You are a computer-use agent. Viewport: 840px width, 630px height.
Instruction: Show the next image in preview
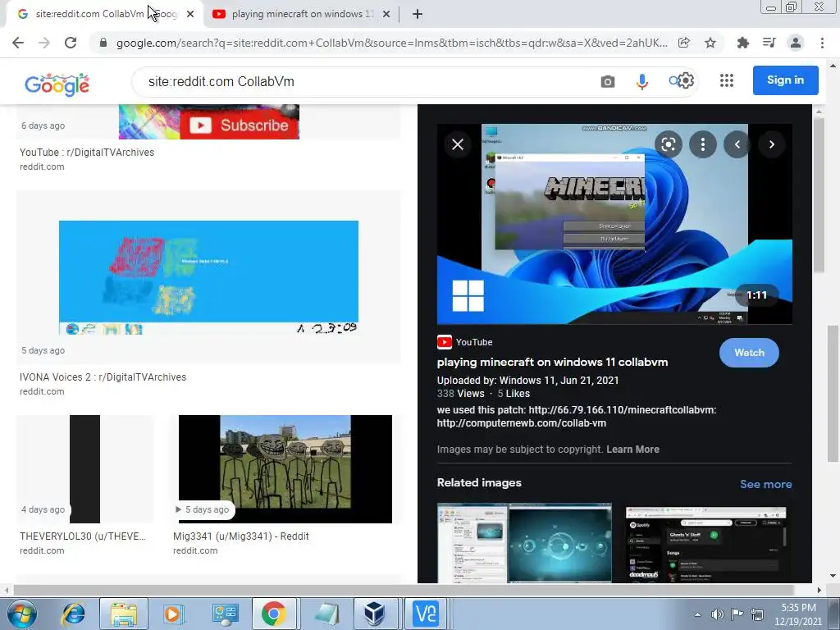coord(771,144)
